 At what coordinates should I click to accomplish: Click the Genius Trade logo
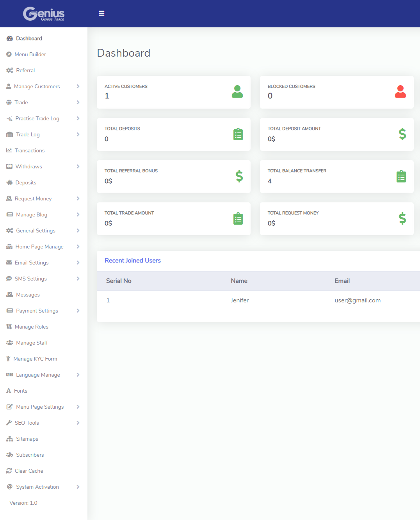tap(44, 14)
